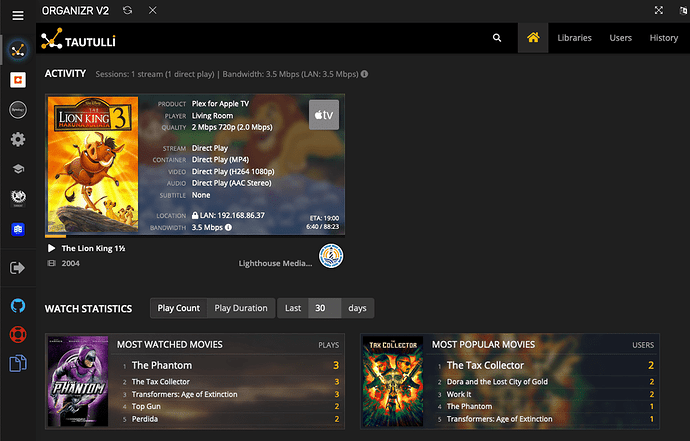Close the Organizr V2 tab

[153, 10]
